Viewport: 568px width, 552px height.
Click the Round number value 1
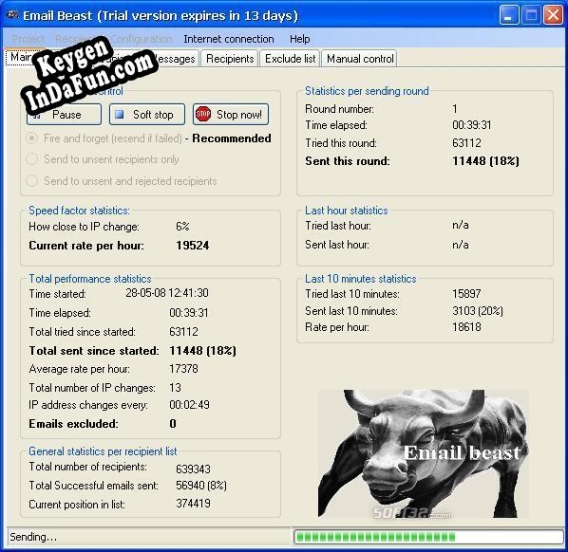(x=455, y=108)
